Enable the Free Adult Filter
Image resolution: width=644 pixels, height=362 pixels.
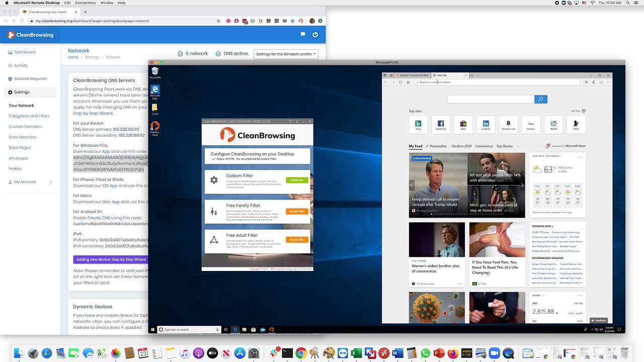point(297,240)
